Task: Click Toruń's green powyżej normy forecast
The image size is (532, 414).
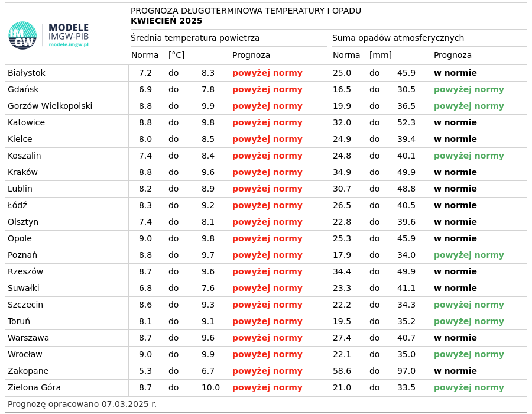Action: pos(469,321)
